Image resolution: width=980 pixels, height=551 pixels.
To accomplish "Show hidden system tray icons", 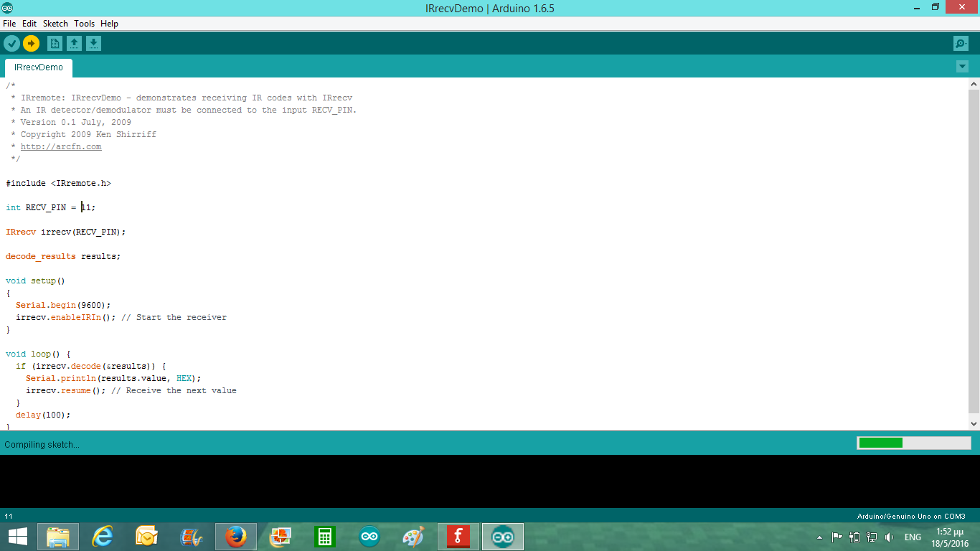I will [820, 537].
